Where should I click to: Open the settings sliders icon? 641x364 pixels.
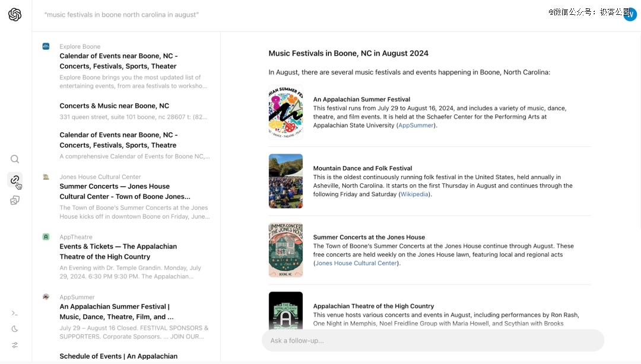coord(15,345)
